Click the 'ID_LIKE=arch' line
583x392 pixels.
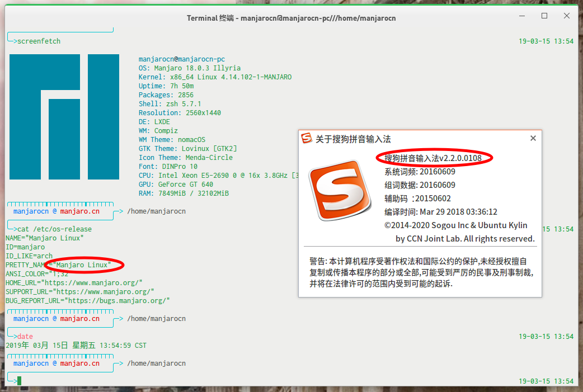pyautogui.click(x=29, y=256)
